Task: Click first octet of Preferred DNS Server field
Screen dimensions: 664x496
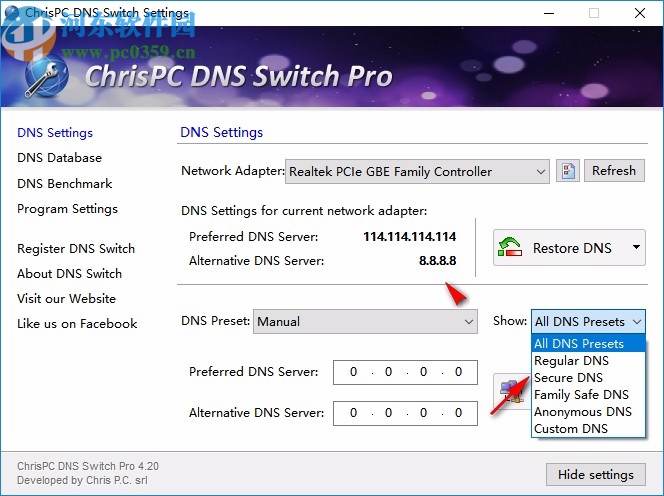Action: (353, 372)
